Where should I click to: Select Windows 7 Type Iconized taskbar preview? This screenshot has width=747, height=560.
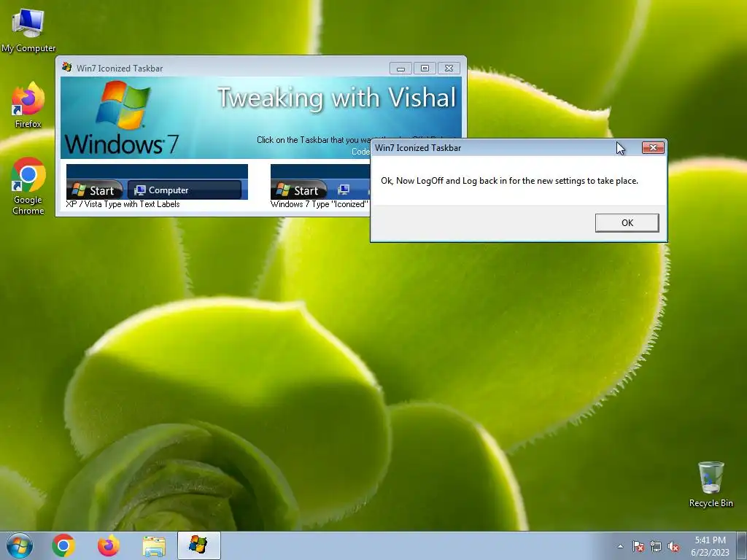[x=320, y=182]
